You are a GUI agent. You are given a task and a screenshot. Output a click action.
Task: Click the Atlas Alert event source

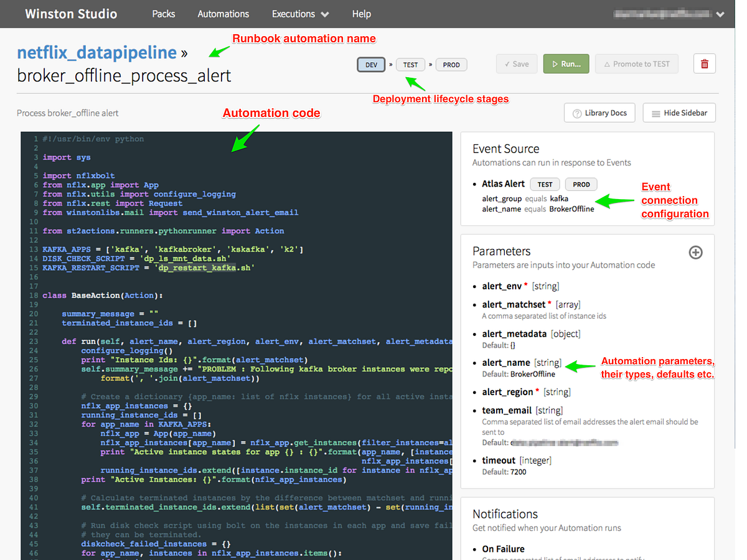(504, 184)
